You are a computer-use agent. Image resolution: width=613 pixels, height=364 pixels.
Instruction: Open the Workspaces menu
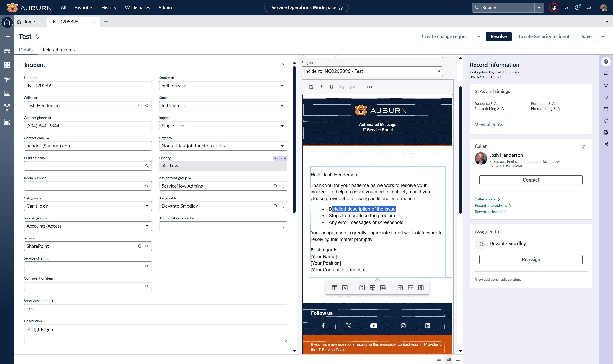(x=137, y=8)
